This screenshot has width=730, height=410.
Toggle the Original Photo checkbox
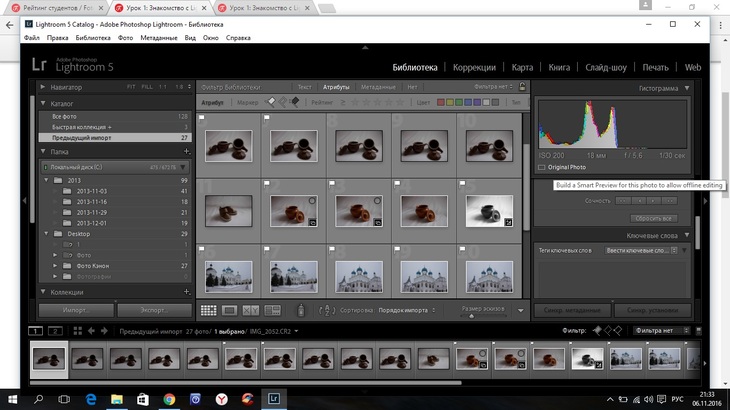[x=543, y=167]
